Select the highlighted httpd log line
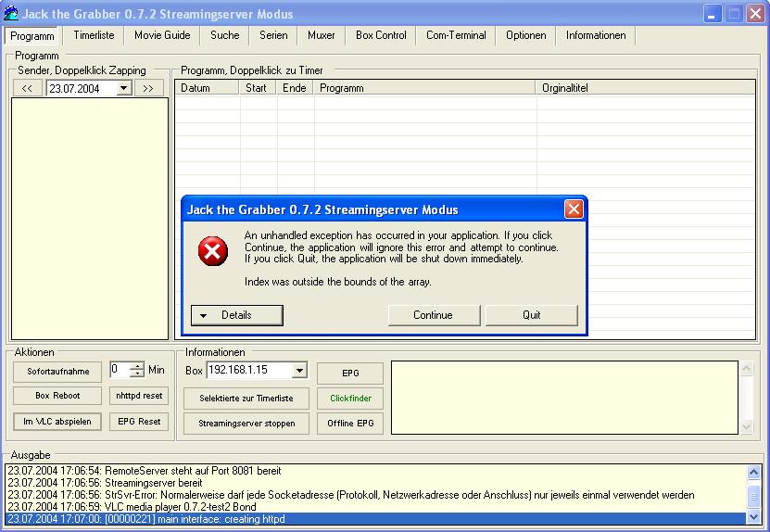This screenshot has height=532, width=770. [x=371, y=519]
